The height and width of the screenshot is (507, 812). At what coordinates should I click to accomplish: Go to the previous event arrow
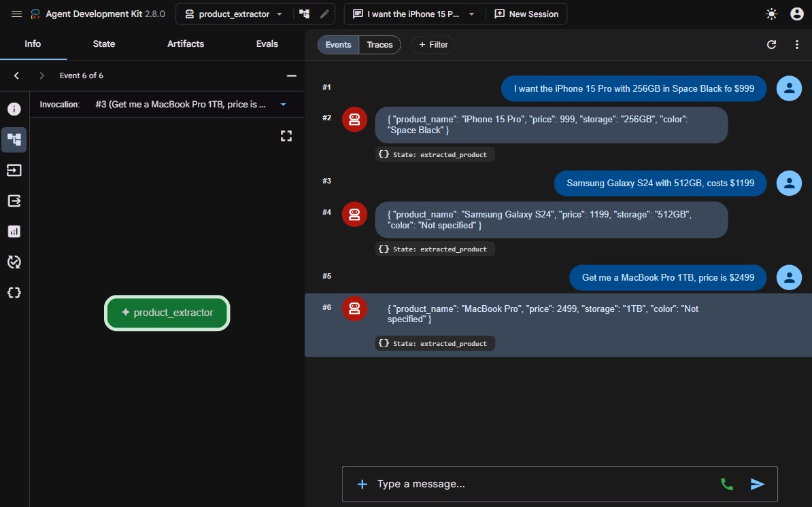click(x=16, y=75)
